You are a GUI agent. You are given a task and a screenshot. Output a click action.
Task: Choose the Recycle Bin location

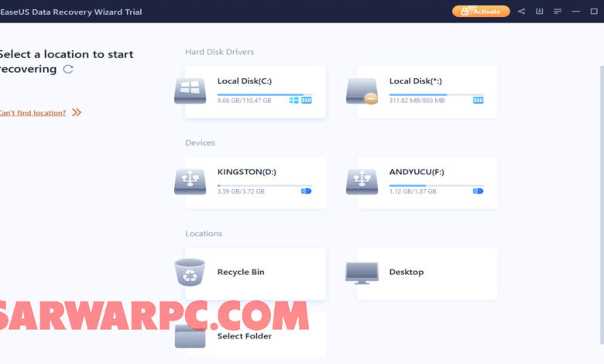point(256,273)
